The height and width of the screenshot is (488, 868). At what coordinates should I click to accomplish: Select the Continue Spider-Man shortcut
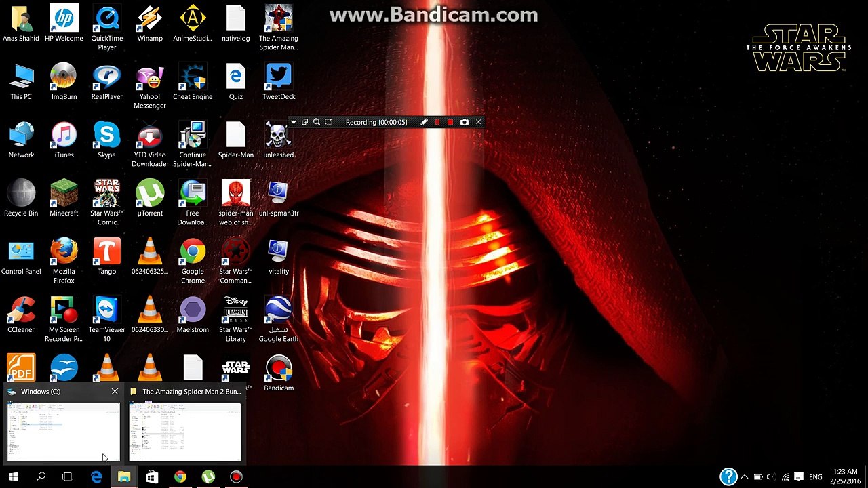(x=193, y=144)
